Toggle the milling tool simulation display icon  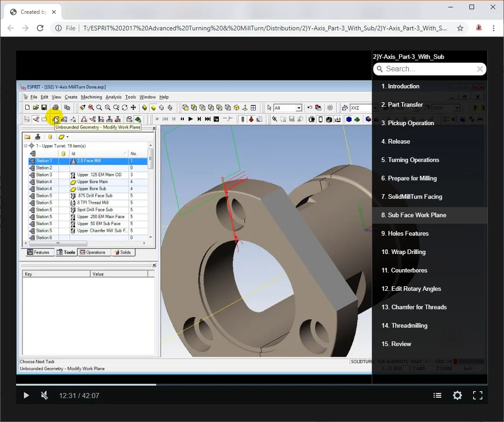[x=243, y=119]
